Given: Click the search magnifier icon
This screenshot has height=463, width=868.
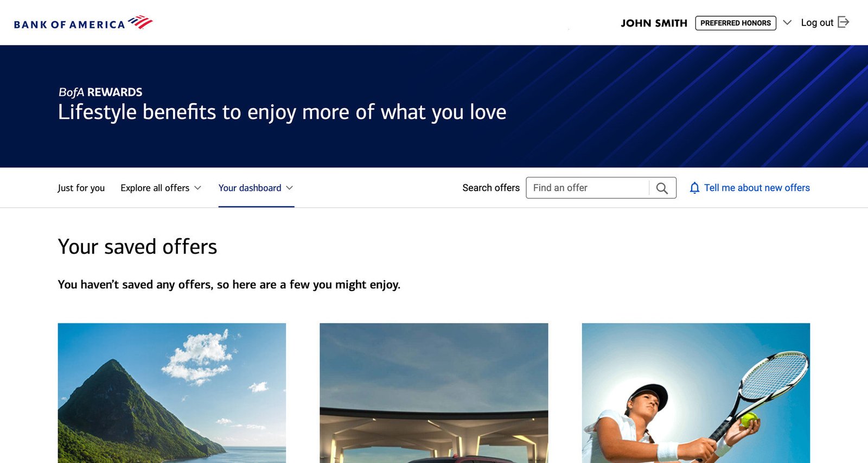Looking at the screenshot, I should pyautogui.click(x=662, y=188).
